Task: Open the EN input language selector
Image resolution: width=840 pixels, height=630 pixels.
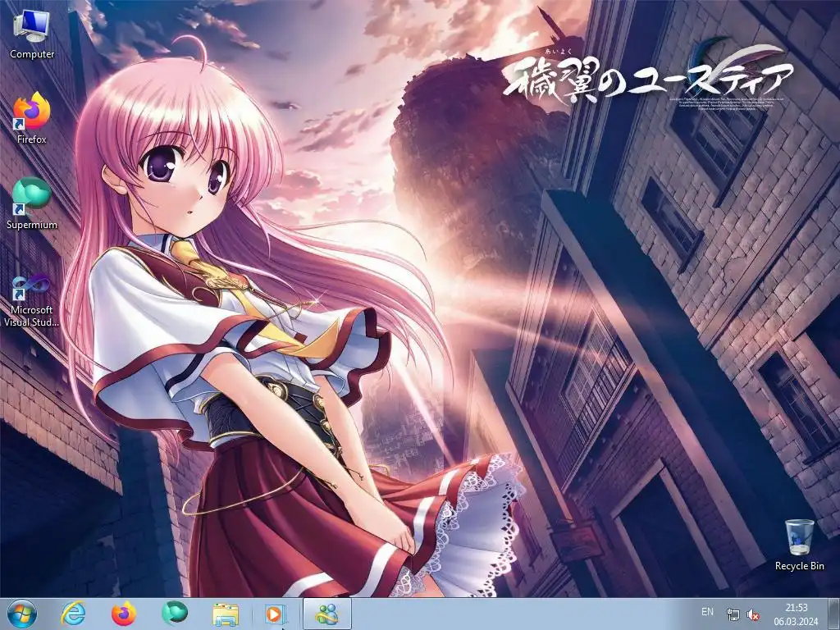Action: coord(707,612)
